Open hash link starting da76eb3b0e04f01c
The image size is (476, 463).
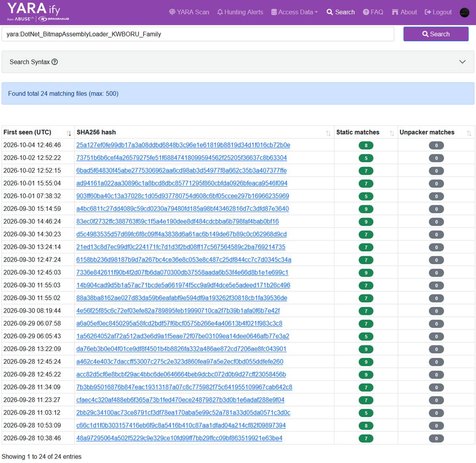(x=181, y=348)
